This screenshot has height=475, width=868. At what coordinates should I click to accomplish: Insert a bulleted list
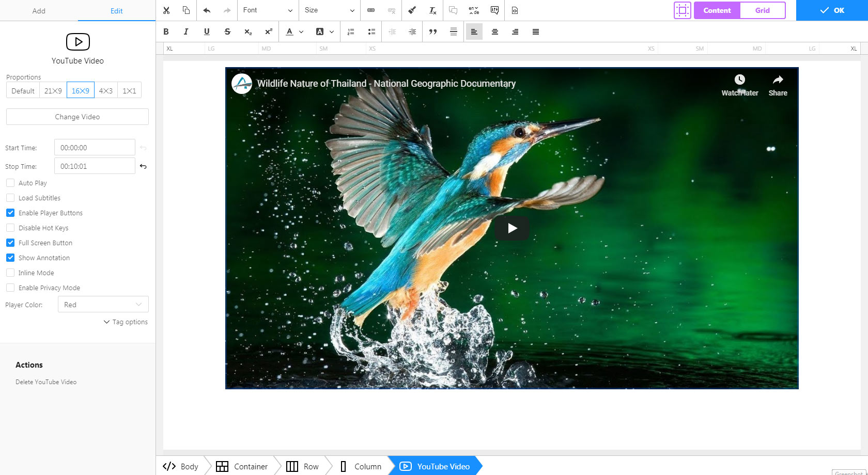371,31
